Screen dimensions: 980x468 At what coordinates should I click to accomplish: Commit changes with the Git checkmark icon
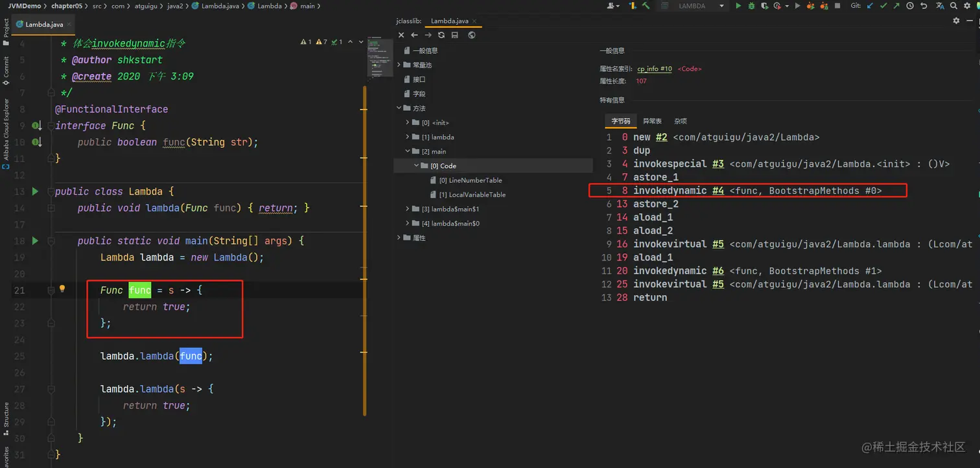[883, 6]
